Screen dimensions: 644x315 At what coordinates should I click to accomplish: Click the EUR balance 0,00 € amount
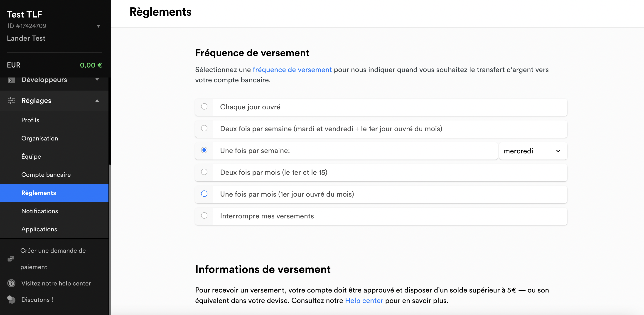[x=91, y=65]
